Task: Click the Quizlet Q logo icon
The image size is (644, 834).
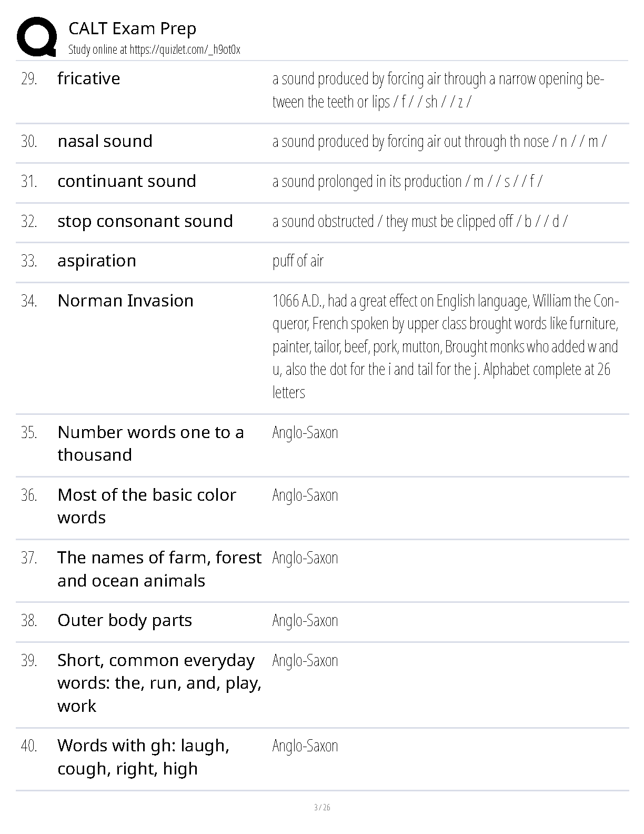Action: 37,37
